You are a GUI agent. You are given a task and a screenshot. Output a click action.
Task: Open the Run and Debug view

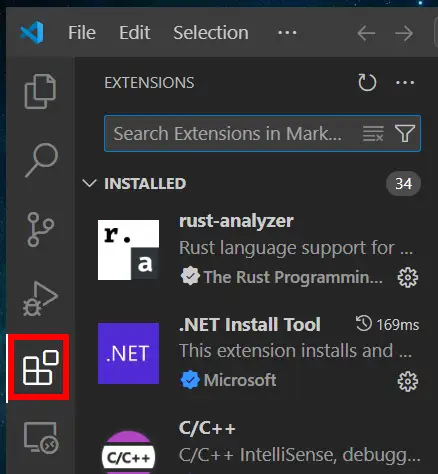click(40, 298)
